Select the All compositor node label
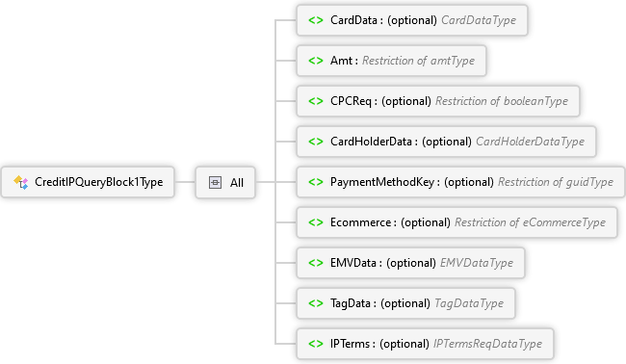This screenshot has height=364, width=626. (x=237, y=183)
